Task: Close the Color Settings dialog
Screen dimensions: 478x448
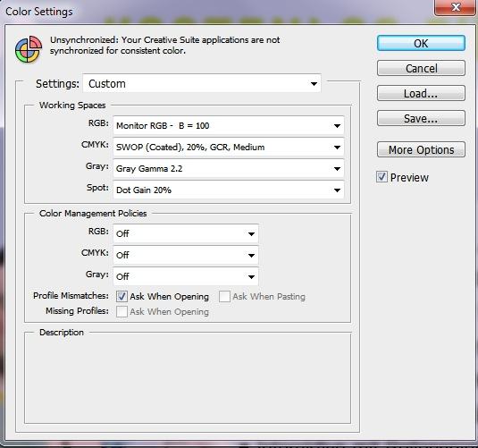Action: click(456, 7)
